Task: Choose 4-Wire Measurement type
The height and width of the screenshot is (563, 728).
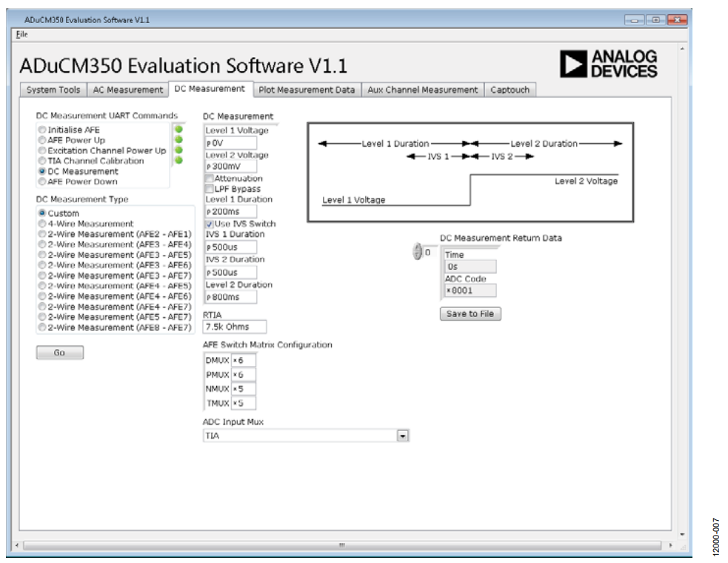Action: (x=42, y=224)
